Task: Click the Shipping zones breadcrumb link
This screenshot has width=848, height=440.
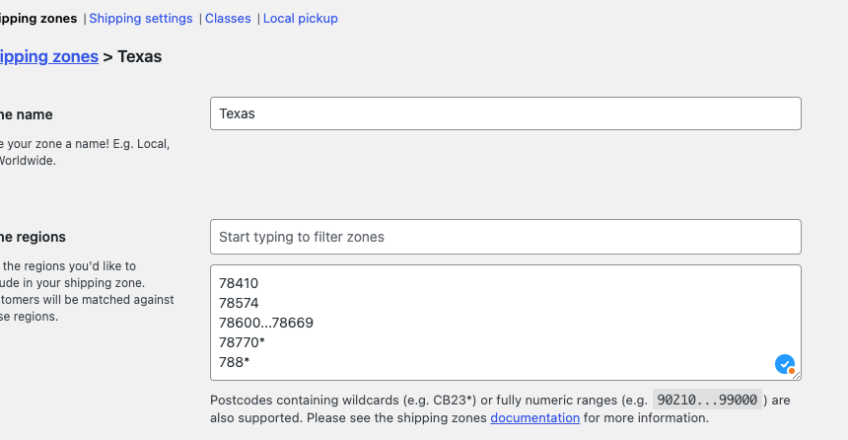Action: click(48, 56)
